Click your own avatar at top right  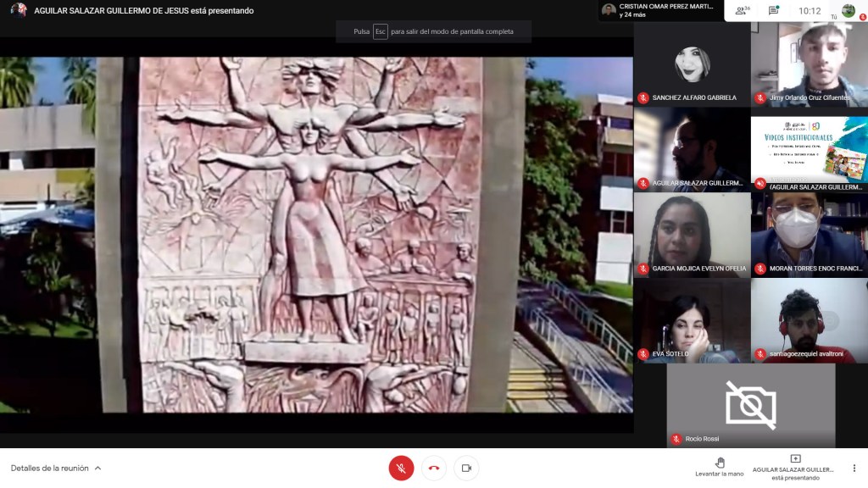848,11
